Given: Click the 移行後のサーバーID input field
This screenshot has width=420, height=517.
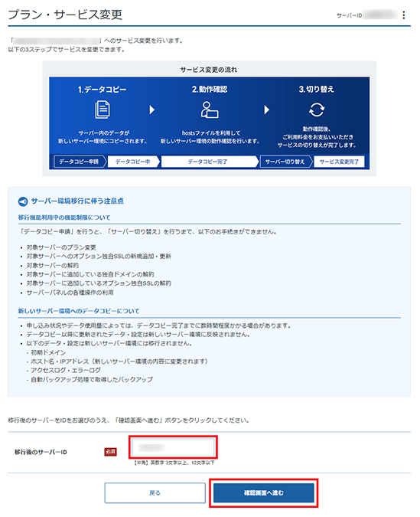Looking at the screenshot, I should (x=173, y=447).
